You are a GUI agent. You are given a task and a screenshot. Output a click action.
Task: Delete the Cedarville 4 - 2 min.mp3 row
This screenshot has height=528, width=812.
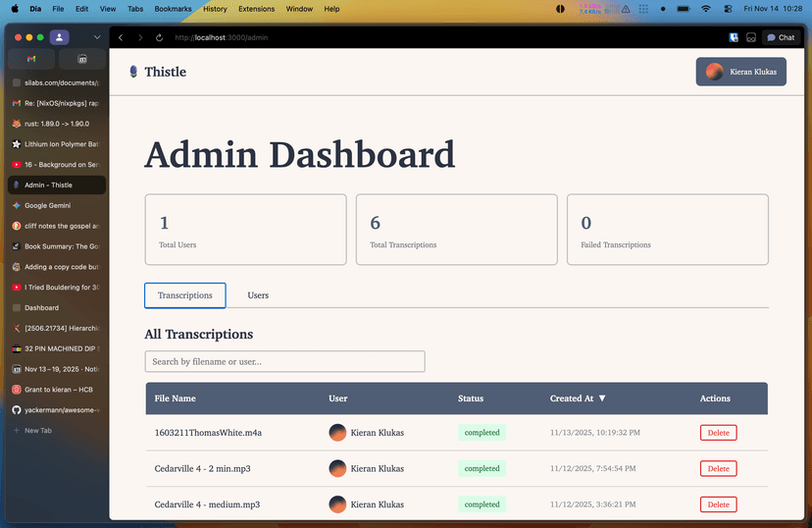718,468
